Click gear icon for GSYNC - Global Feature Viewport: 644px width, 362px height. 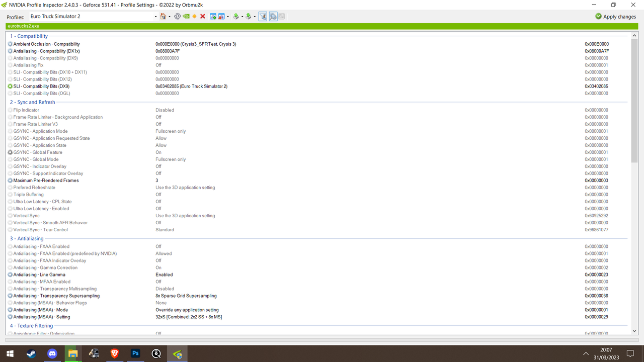point(10,152)
